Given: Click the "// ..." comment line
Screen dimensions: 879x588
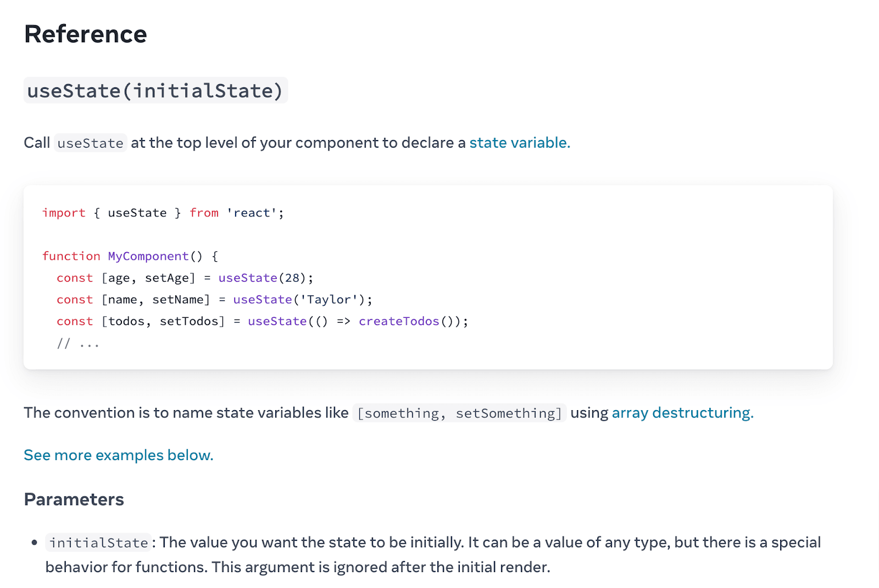Looking at the screenshot, I should click(x=78, y=344).
